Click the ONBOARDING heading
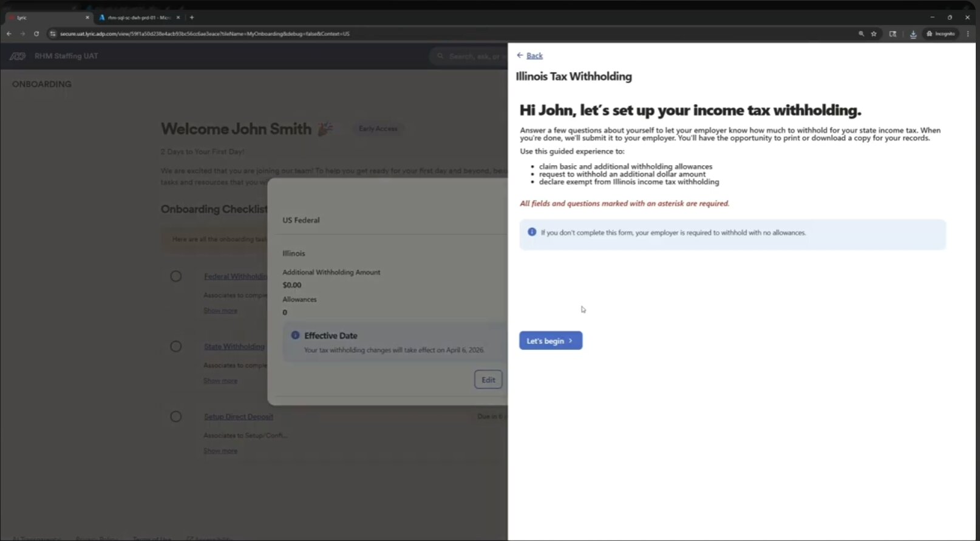Screen dimensions: 980x541 tap(42, 84)
